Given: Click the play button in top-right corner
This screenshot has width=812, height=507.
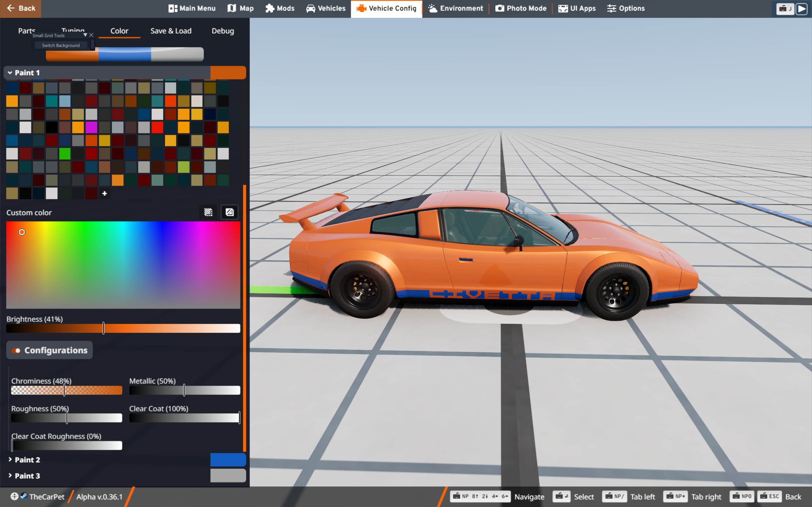Looking at the screenshot, I should click(802, 9).
